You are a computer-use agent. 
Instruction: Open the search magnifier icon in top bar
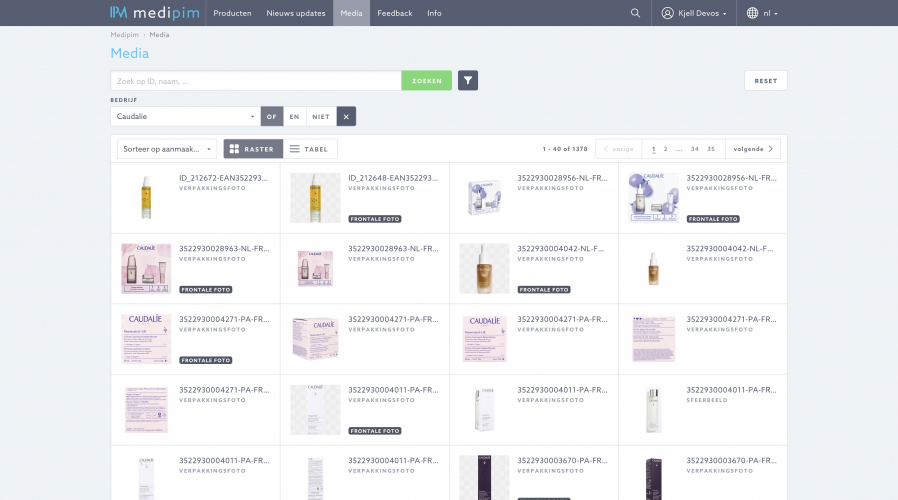pos(635,13)
